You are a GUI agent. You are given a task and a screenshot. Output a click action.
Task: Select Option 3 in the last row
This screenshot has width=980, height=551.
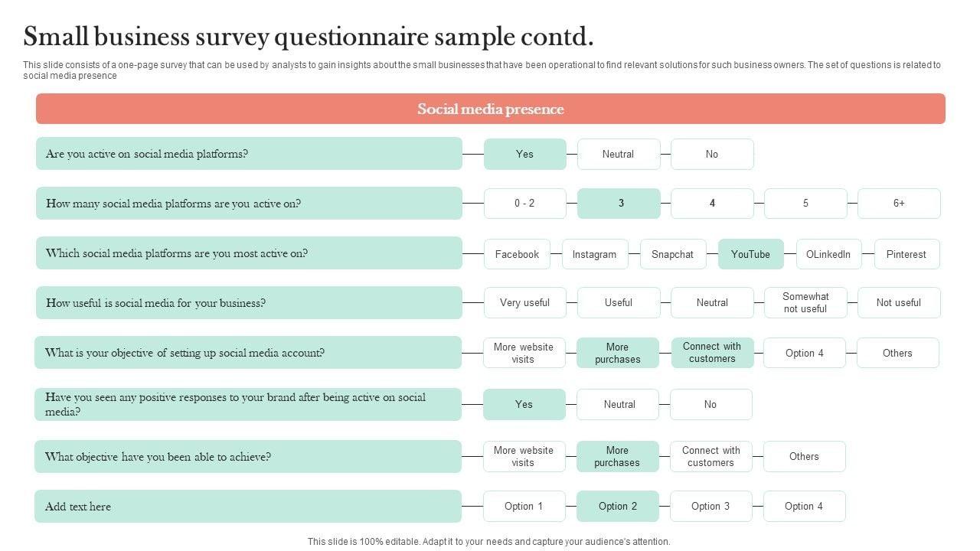tap(710, 507)
